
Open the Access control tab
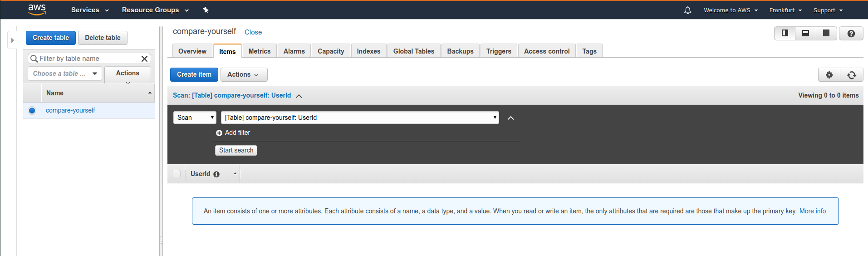[x=547, y=51]
